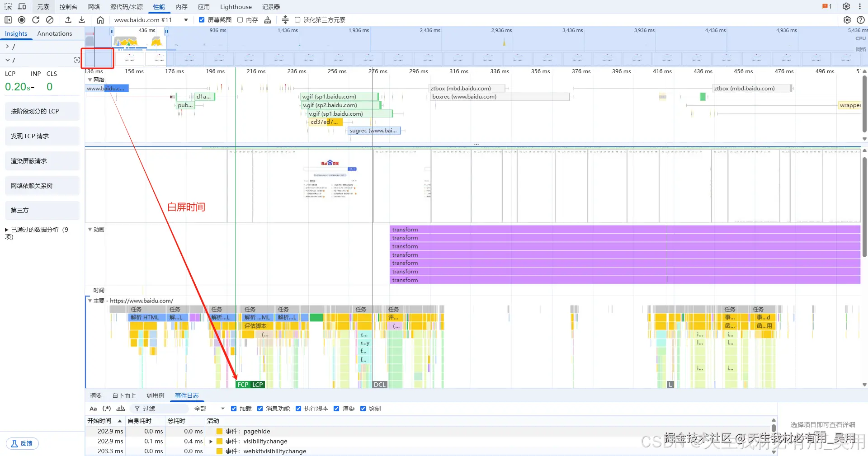The height and width of the screenshot is (456, 868).
Task: Click the DCL timing marker
Action: [380, 385]
